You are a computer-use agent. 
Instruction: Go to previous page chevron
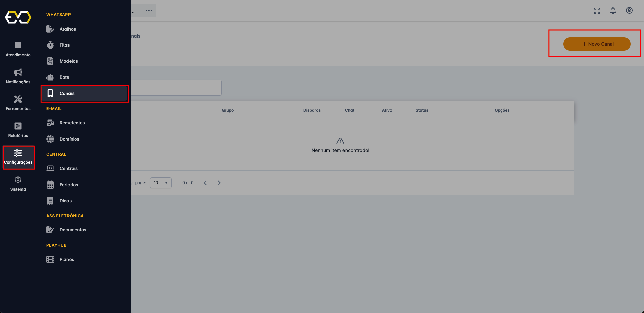point(205,183)
